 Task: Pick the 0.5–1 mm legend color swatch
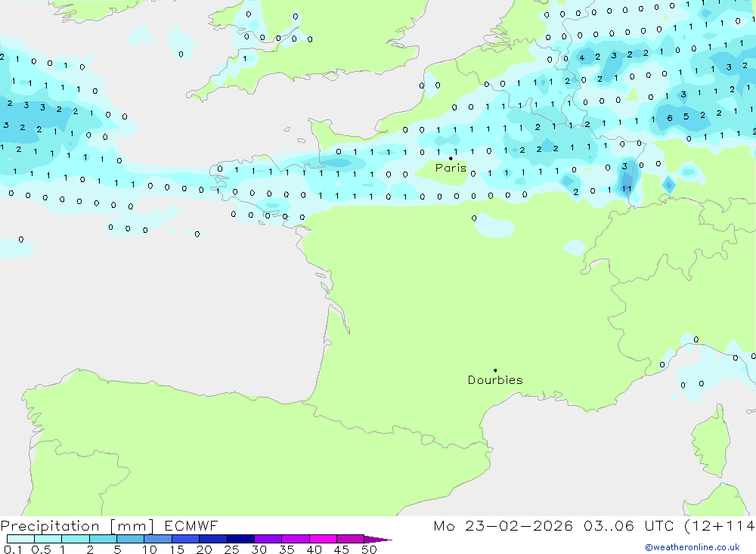[x=48, y=539]
